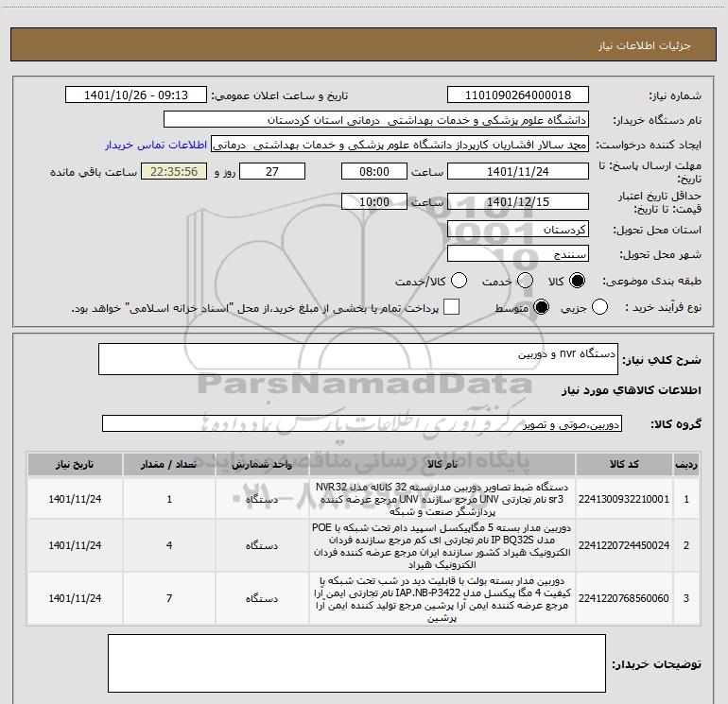The width and height of the screenshot is (728, 704).
Task: Click the general description box دستگاه nvr و دوربین
Action: [358, 359]
